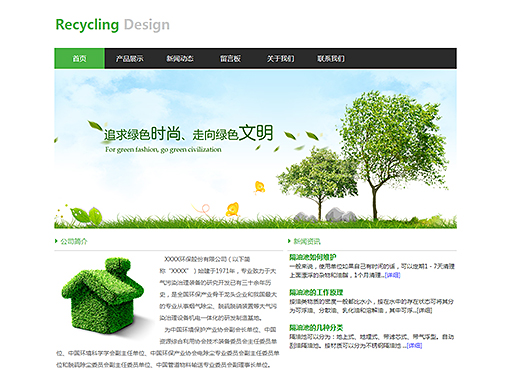Click the green arrow beside 新闻资讯

coord(289,241)
